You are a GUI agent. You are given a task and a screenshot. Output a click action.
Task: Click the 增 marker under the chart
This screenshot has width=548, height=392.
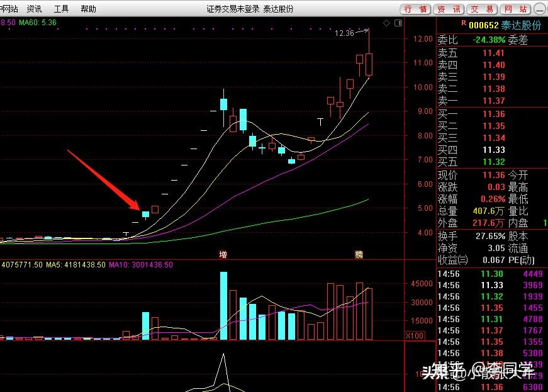[223, 254]
